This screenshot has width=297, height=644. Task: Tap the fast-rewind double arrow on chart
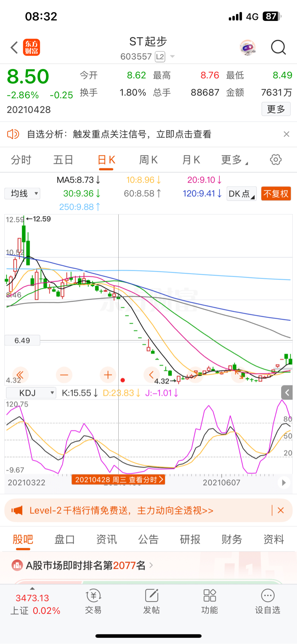coord(20,375)
